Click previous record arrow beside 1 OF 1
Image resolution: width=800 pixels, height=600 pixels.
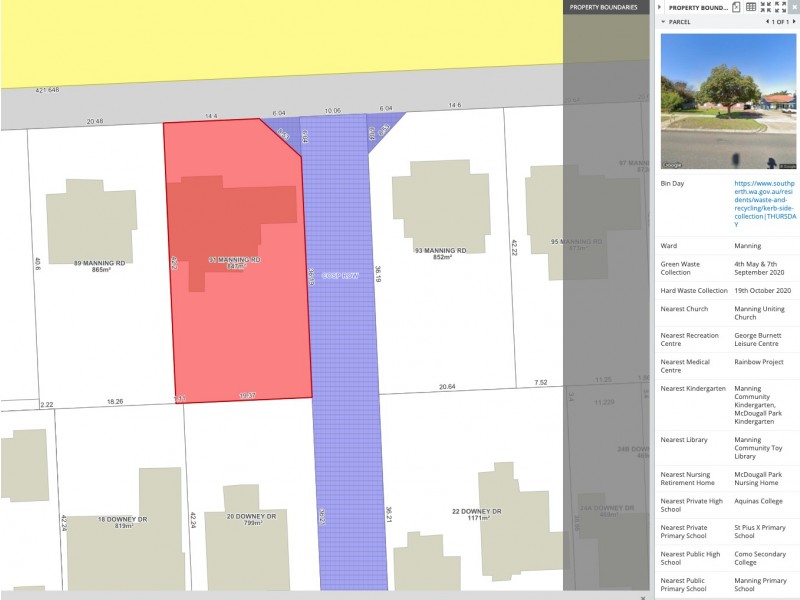tap(769, 21)
